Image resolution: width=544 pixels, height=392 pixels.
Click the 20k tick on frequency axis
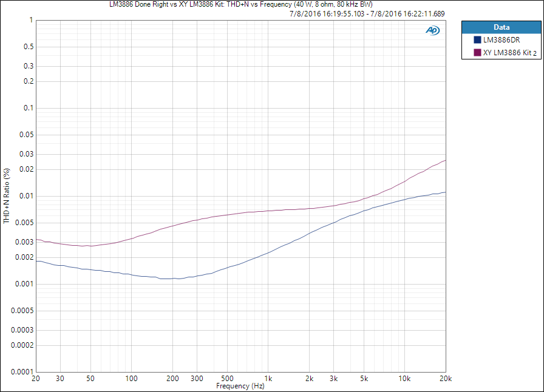point(446,379)
